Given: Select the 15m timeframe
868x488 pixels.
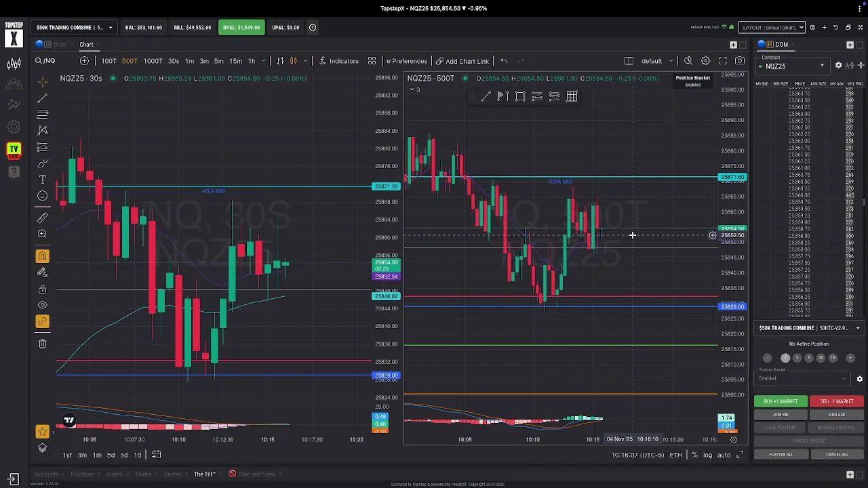Looking at the screenshot, I should tap(235, 61).
